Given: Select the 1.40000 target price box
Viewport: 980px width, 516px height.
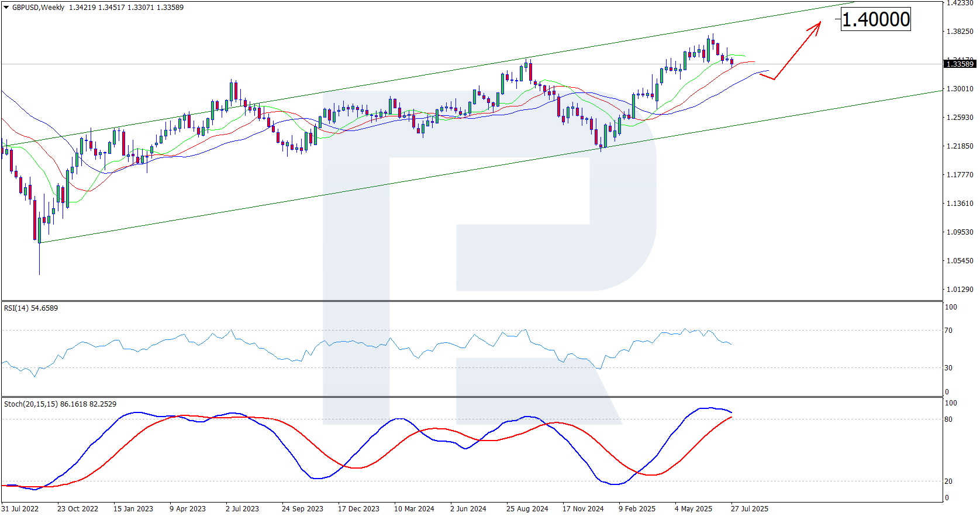Looking at the screenshot, I should click(x=875, y=20).
